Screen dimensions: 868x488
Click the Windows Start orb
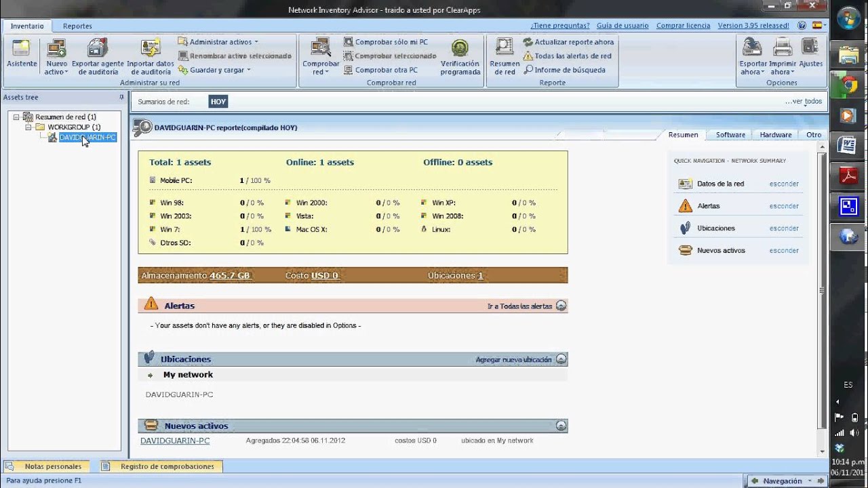click(x=848, y=18)
